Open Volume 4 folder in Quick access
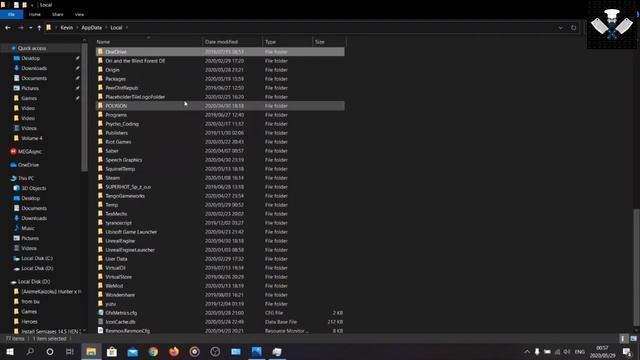The height and width of the screenshot is (360, 640). 32,138
